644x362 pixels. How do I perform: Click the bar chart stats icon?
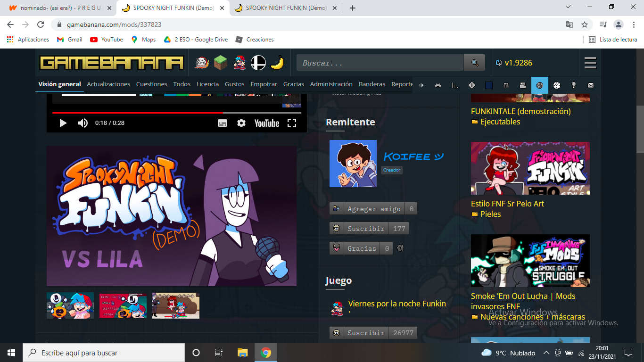click(455, 85)
